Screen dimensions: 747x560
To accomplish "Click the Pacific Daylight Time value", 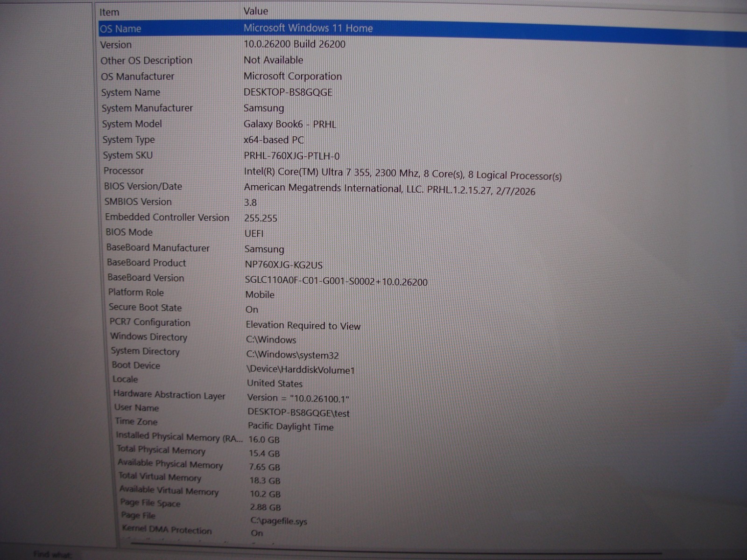I will [x=291, y=427].
